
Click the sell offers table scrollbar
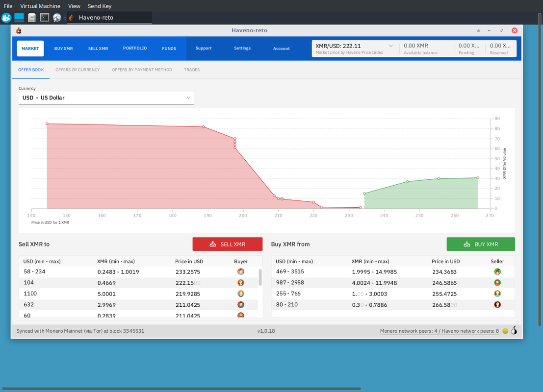click(260, 277)
